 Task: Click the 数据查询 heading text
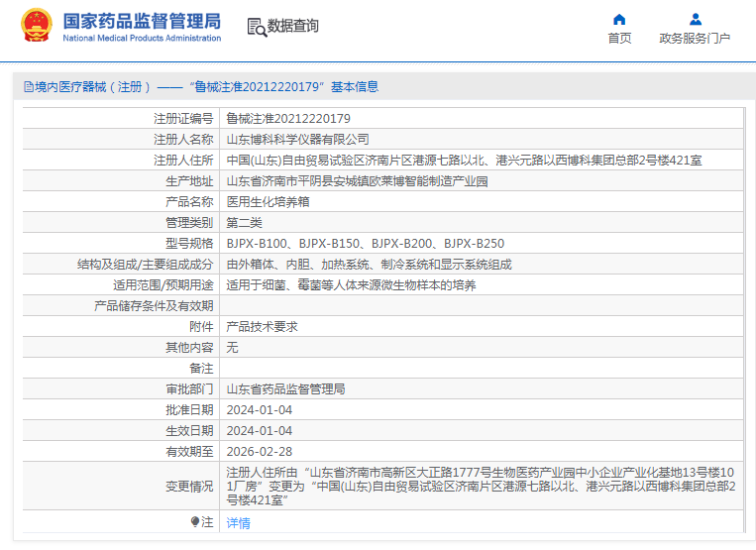pyautogui.click(x=293, y=26)
